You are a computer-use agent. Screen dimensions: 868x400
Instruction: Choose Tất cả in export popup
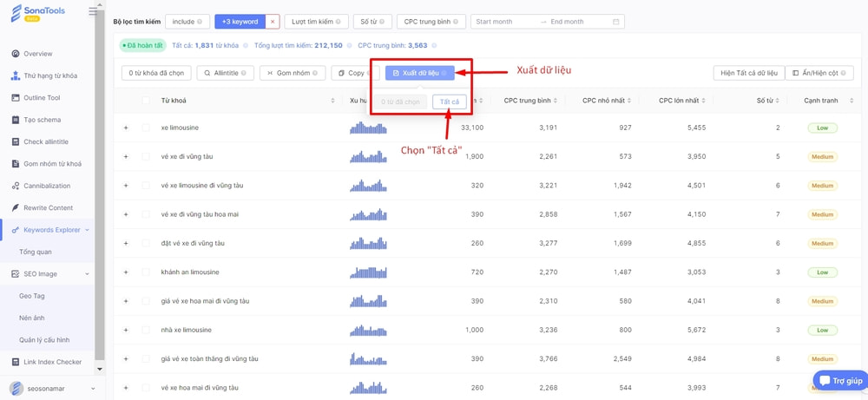tap(449, 102)
